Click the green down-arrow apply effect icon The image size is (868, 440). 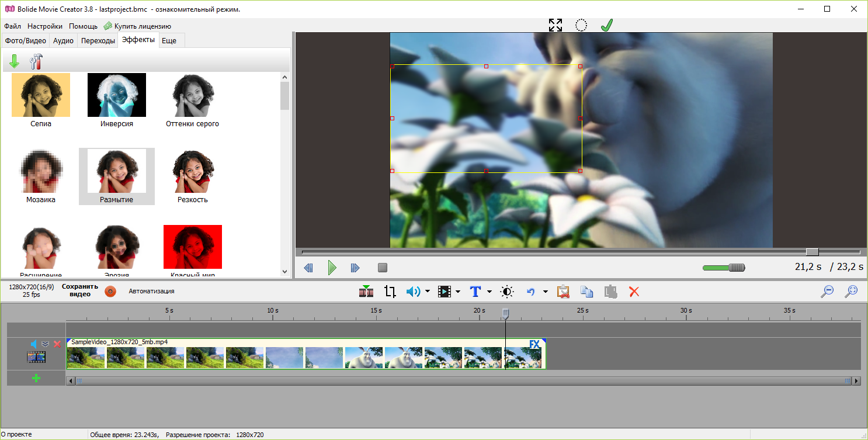point(15,61)
